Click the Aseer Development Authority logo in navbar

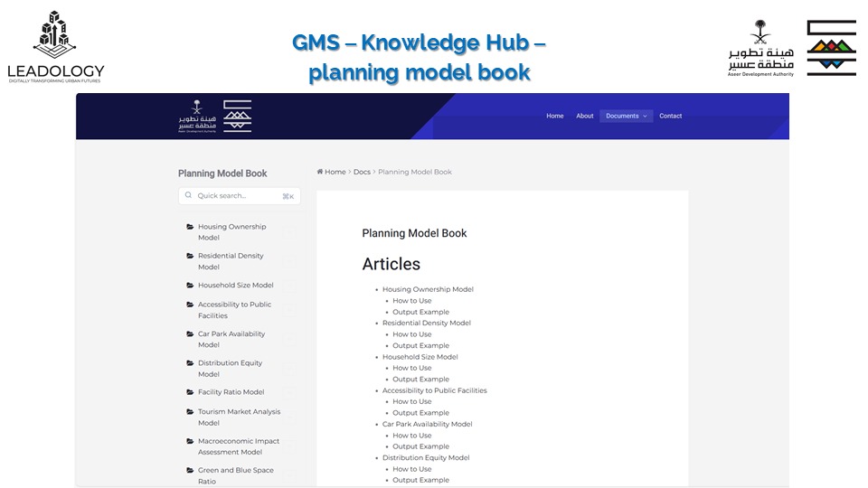[x=214, y=116]
